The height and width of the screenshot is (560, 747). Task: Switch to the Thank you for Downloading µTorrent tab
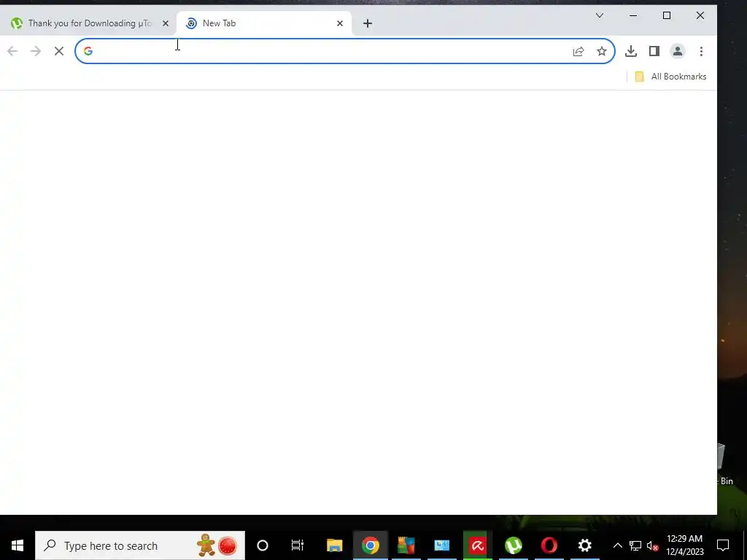coord(88,23)
